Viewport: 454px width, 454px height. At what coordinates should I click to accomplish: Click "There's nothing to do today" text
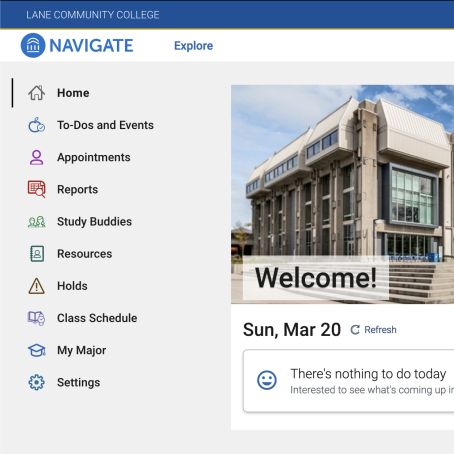[x=368, y=374]
